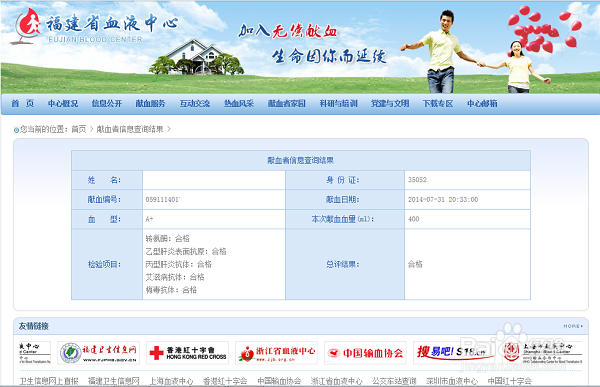Click the 献血日期 label
Image resolution: width=600 pixels, height=387 pixels.
coord(342,199)
